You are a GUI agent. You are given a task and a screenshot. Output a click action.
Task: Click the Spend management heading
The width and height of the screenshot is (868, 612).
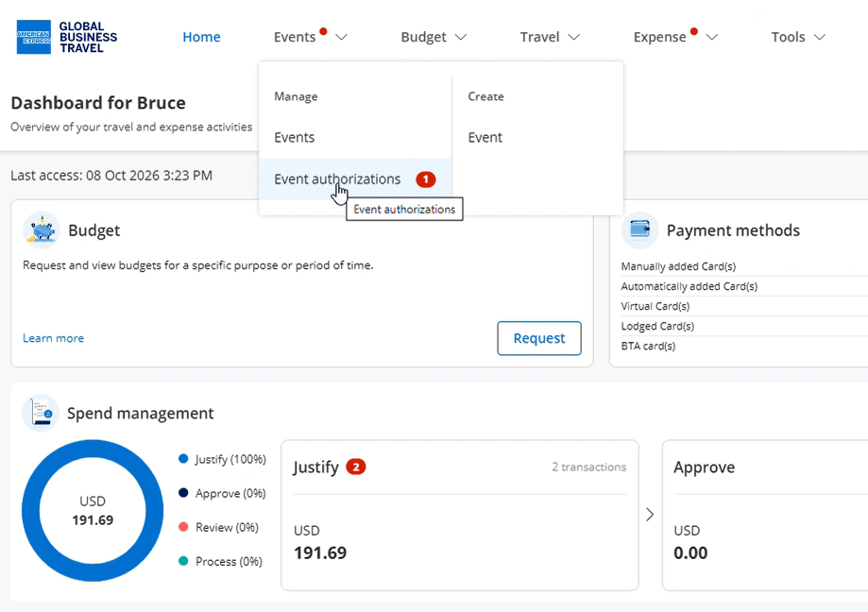tap(140, 414)
